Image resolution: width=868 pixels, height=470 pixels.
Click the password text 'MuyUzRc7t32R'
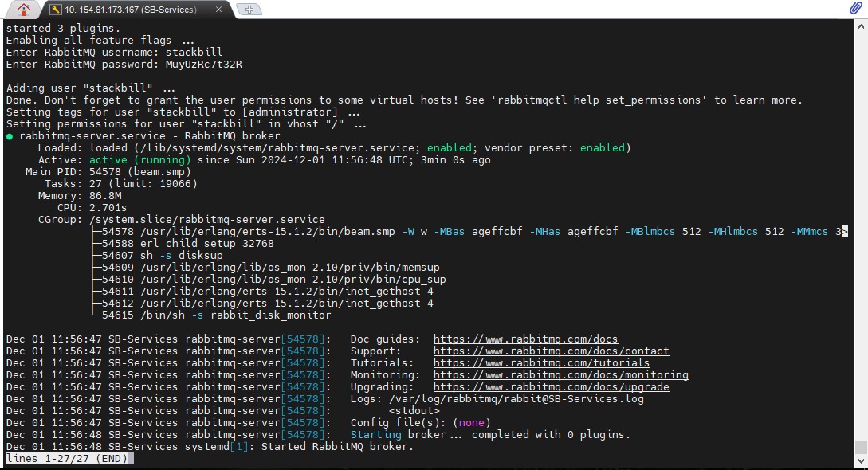click(x=204, y=65)
